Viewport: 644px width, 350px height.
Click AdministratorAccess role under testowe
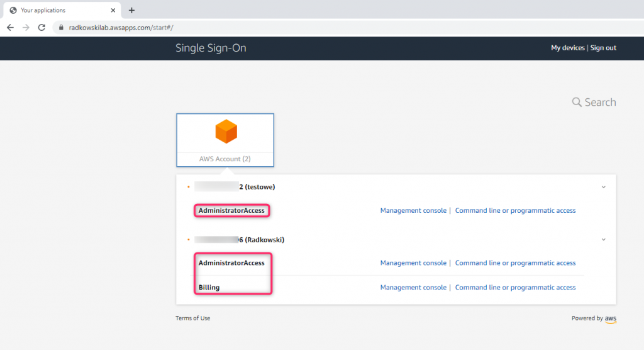pyautogui.click(x=231, y=210)
